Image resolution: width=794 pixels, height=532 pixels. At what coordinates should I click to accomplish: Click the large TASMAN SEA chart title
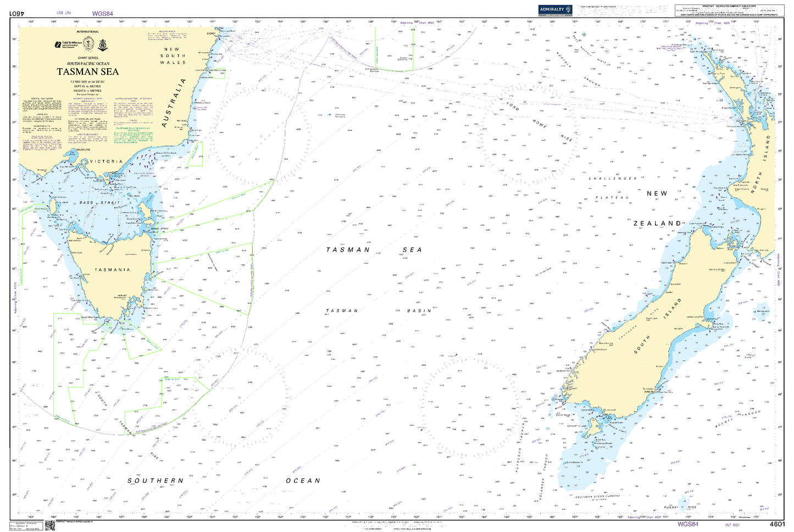coord(88,71)
